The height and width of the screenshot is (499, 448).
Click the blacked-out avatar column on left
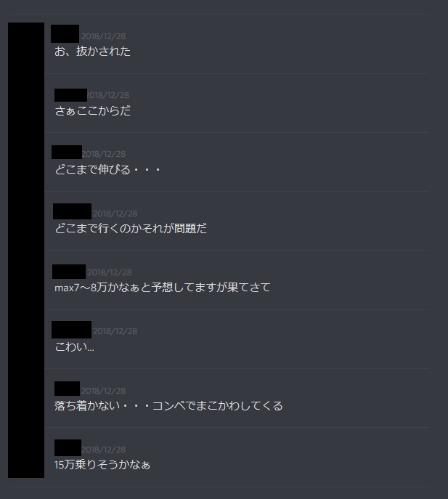26,250
